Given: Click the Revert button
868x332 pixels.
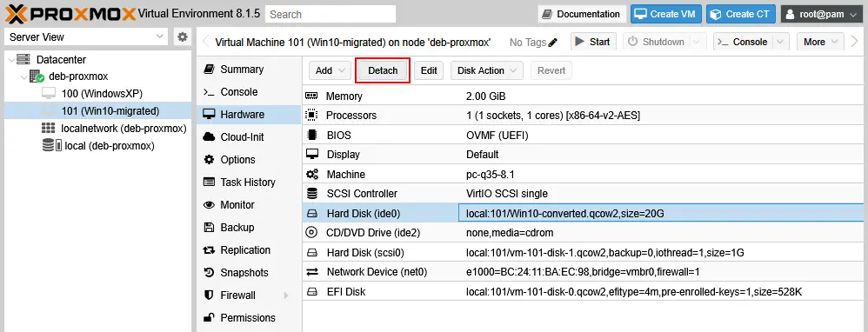Looking at the screenshot, I should (x=551, y=70).
